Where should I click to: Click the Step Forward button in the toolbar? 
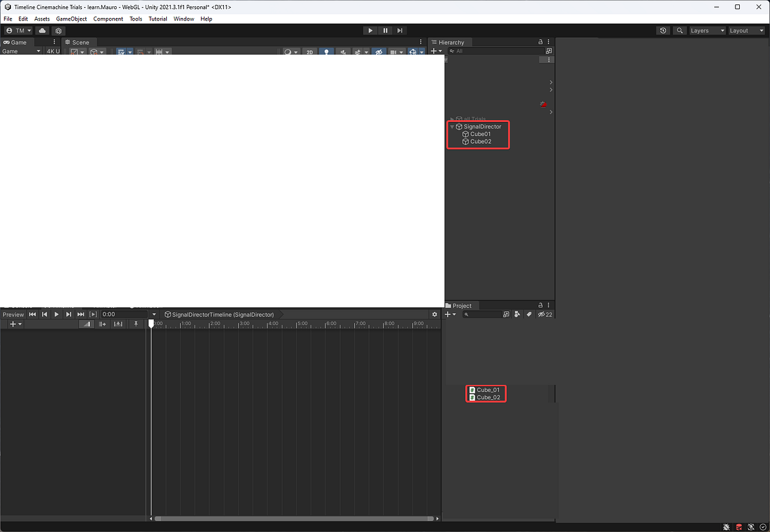point(400,30)
